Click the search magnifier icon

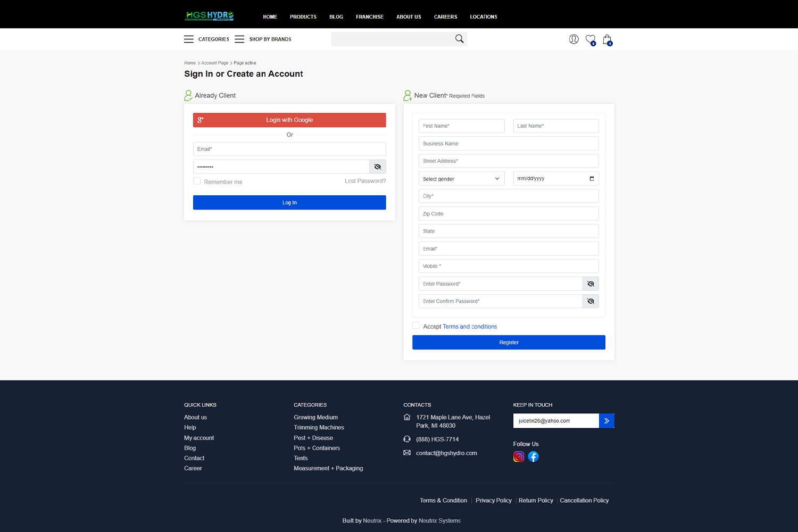[x=459, y=39]
